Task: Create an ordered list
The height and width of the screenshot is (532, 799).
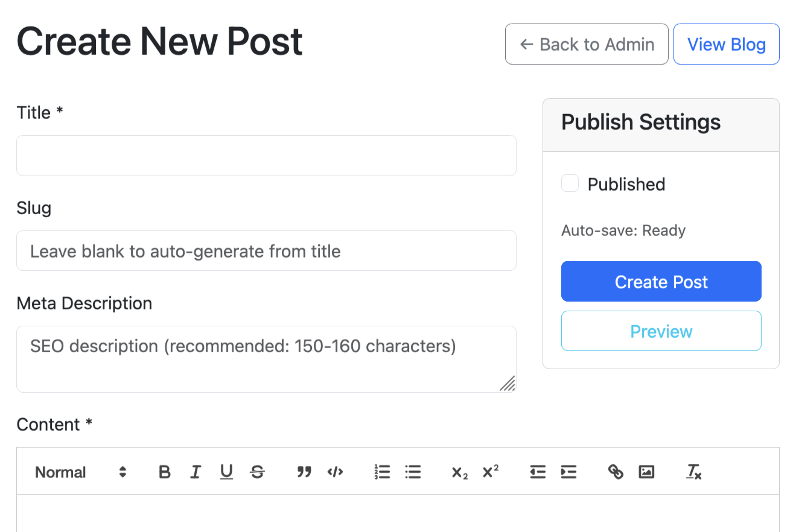Action: (382, 472)
